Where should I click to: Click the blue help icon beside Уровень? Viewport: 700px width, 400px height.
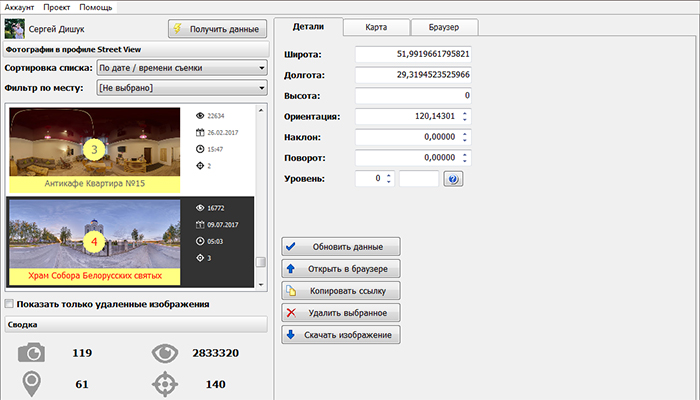pos(454,179)
